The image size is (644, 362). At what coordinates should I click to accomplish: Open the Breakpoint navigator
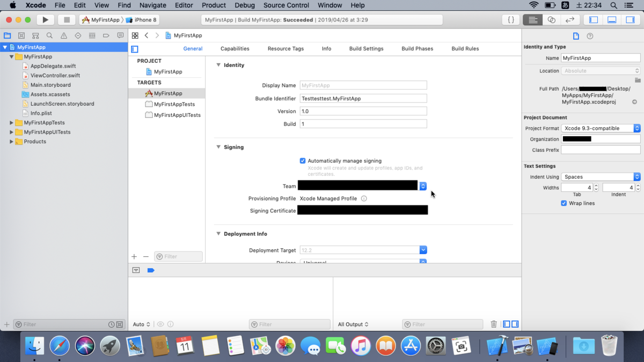pos(106,35)
